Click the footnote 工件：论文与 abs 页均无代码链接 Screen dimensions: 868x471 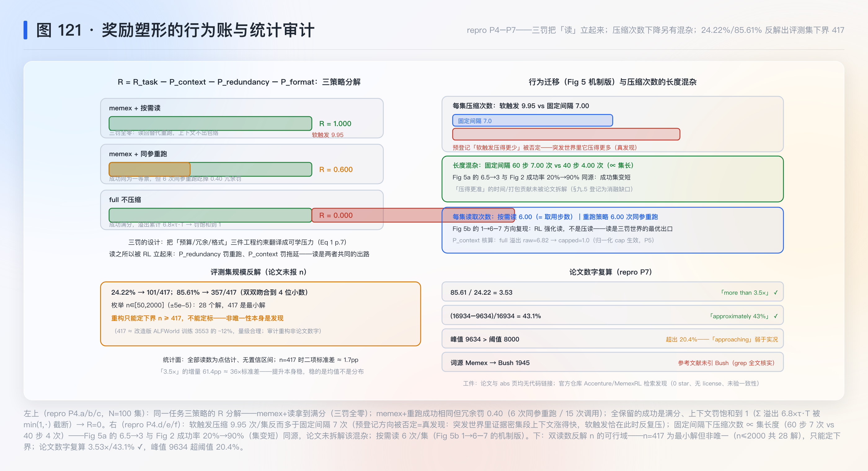611,383
